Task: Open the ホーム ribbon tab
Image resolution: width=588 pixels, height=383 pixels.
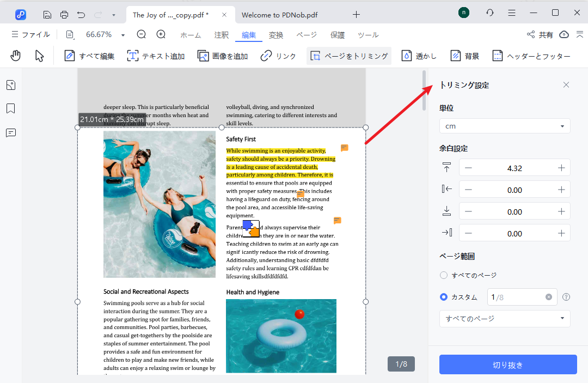Action: (x=191, y=35)
